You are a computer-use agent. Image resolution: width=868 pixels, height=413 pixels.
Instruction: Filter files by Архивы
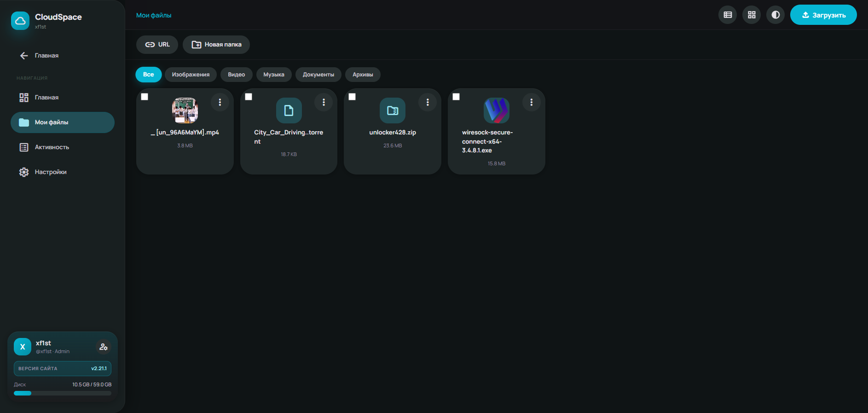363,75
